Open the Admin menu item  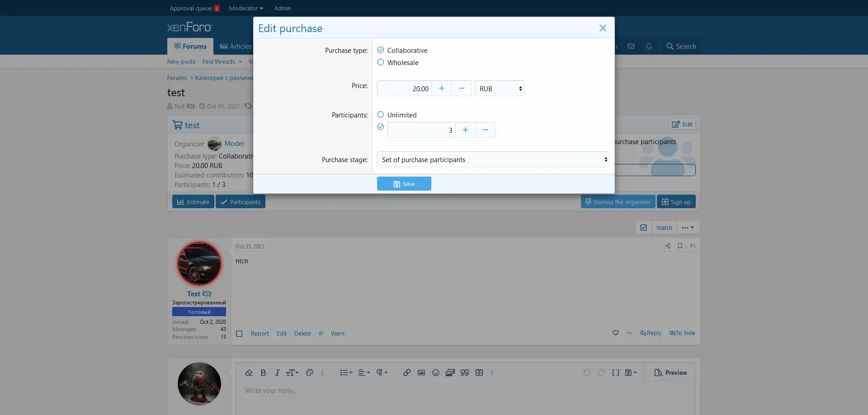pyautogui.click(x=283, y=8)
